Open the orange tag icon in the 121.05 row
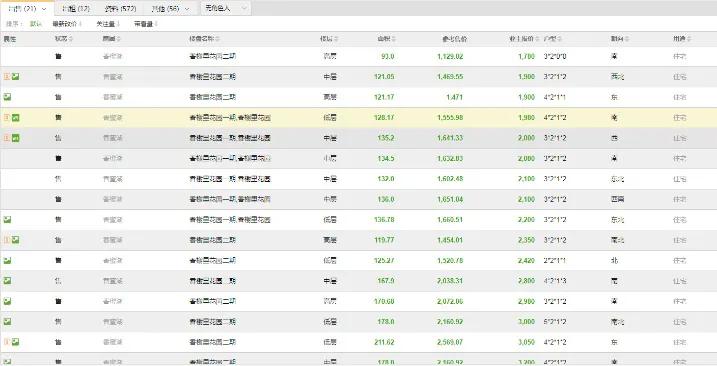Image resolution: width=717 pixels, height=366 pixels. [7, 77]
